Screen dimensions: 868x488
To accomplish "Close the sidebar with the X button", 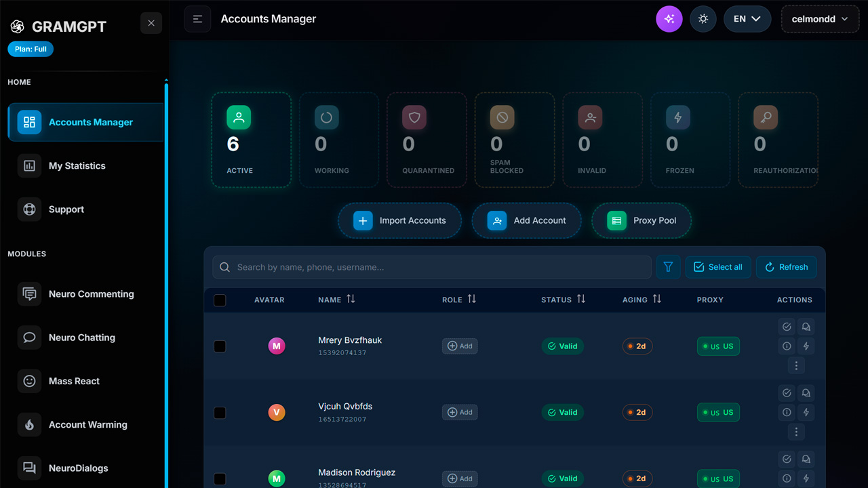I will pyautogui.click(x=151, y=23).
